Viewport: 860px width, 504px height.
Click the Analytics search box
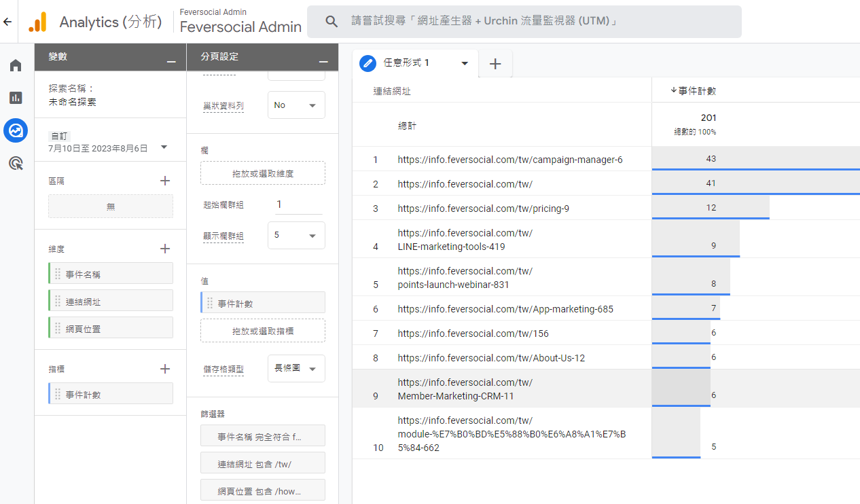coord(524,22)
